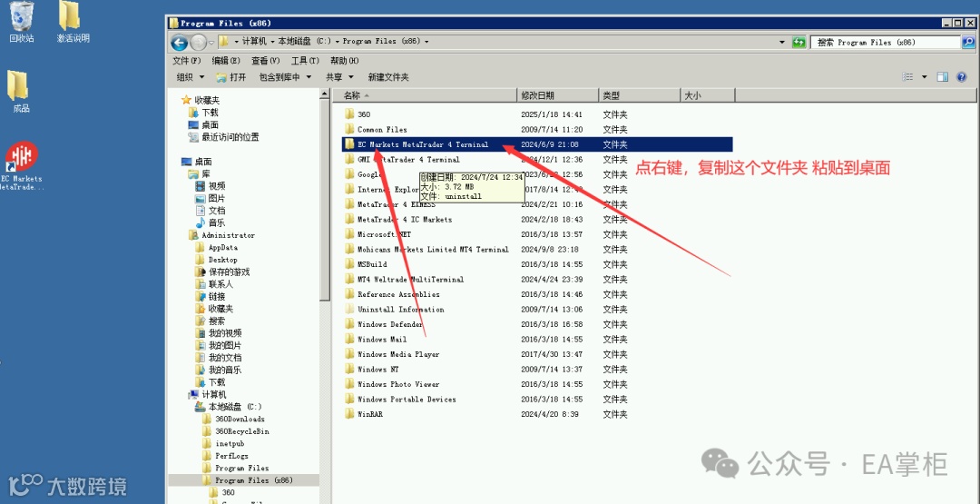This screenshot has height=504, width=980.
Task: Open the 编辑(E) menu
Action: click(226, 61)
